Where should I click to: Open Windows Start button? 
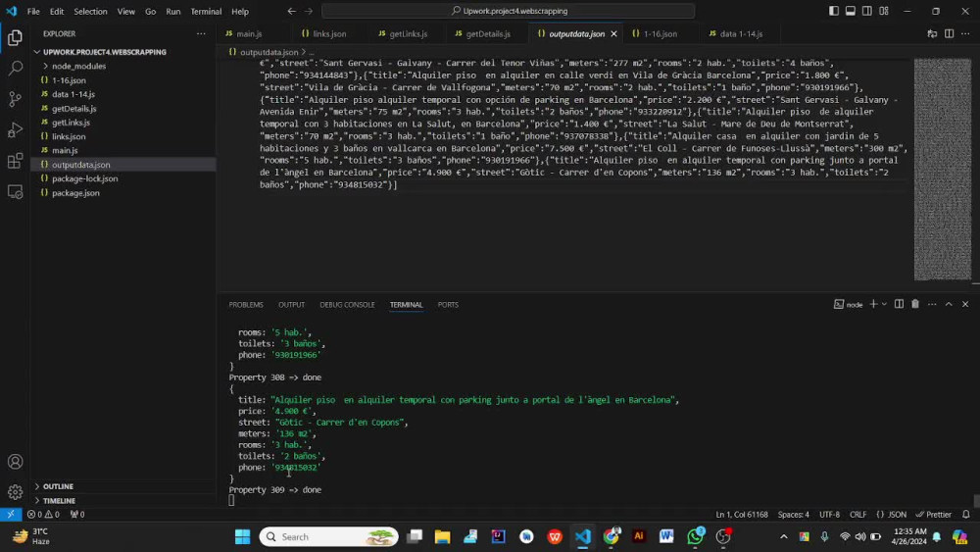(242, 536)
